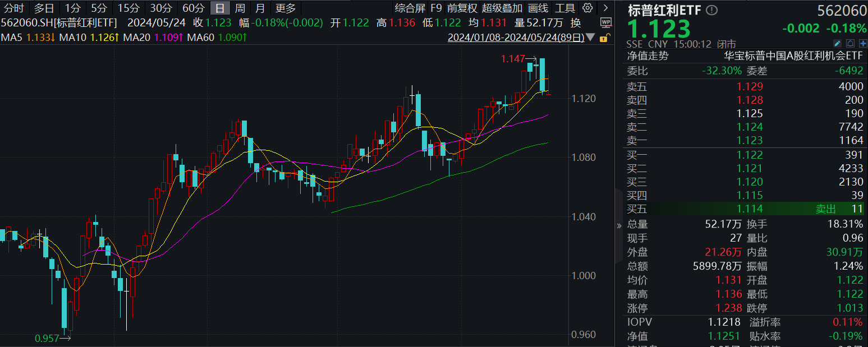868x347 pixels.
Task: Open date range dropdown triangle
Action: [590, 38]
